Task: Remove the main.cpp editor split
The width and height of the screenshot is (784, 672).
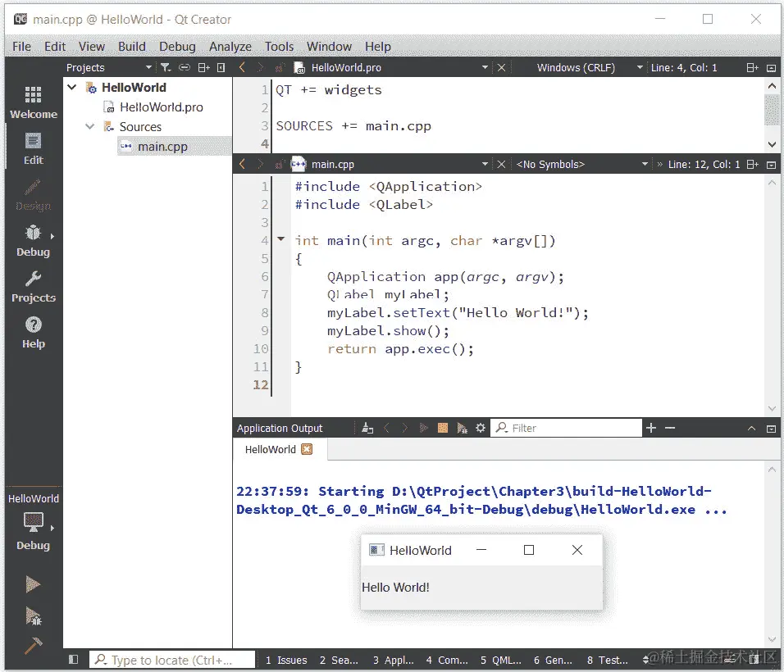Action: (x=772, y=165)
